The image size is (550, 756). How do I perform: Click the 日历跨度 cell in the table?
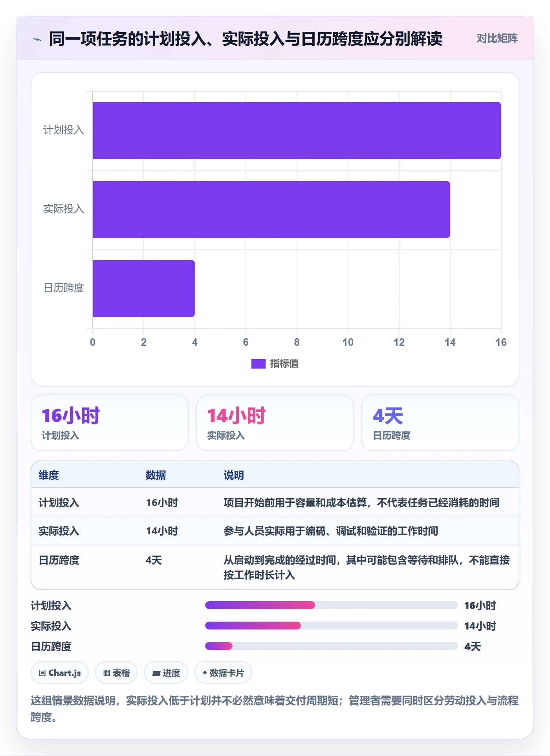tap(59, 560)
